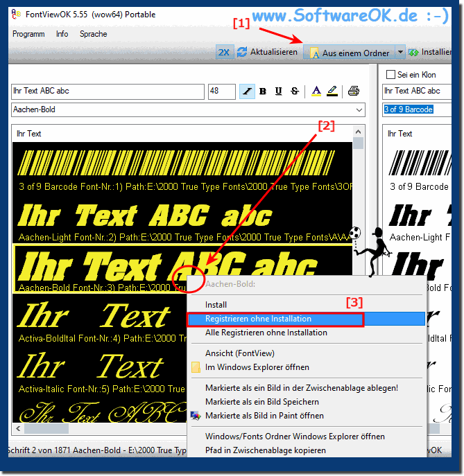Image resolution: width=464 pixels, height=476 pixels.
Task: Click status bar text Schrift 2 von 1871
Action: coord(39,450)
